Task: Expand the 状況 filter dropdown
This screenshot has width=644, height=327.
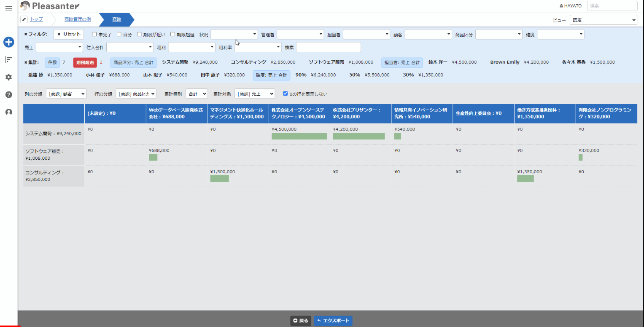Action: point(234,35)
